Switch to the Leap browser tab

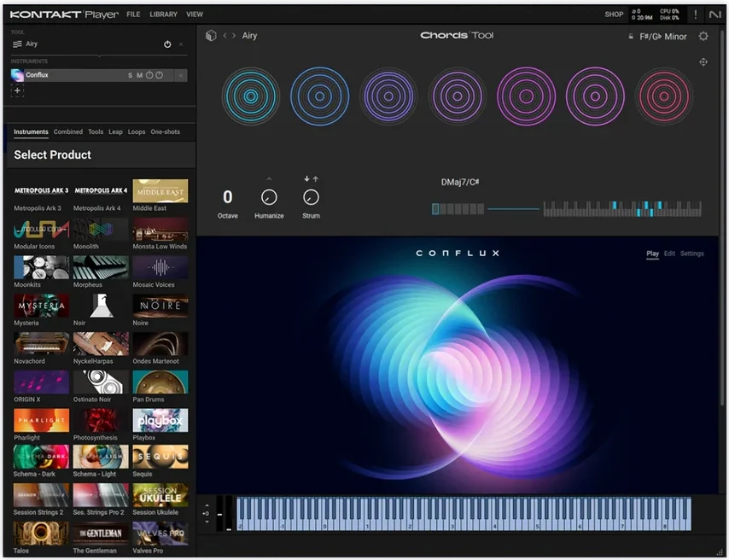115,132
